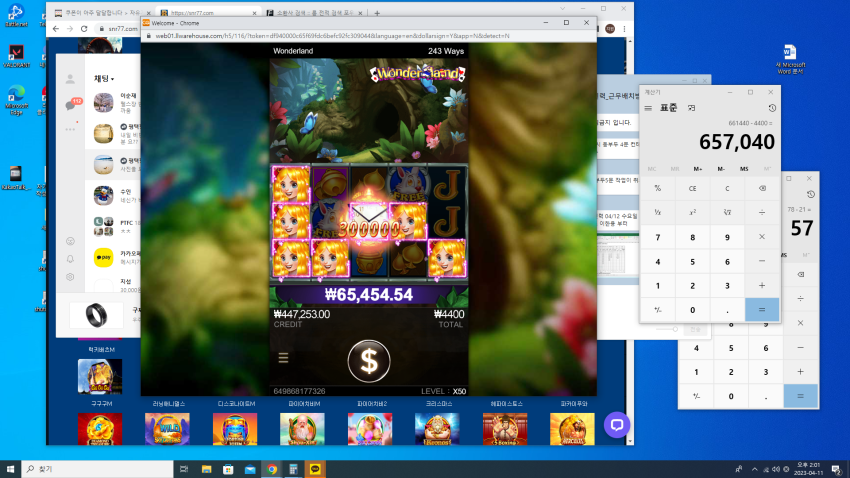Open the notification center icon

click(x=837, y=469)
